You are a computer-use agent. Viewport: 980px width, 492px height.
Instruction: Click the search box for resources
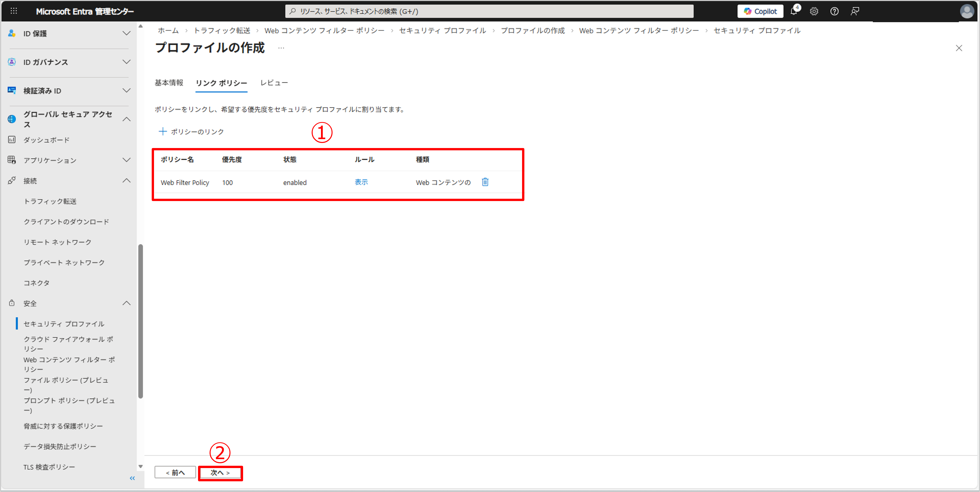pos(489,11)
